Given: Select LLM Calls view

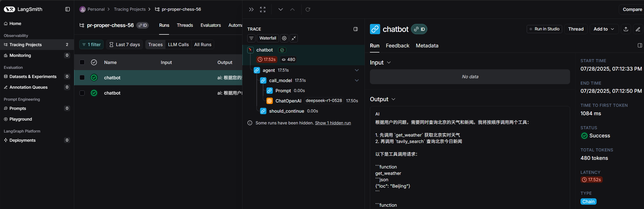Looking at the screenshot, I should point(178,45).
